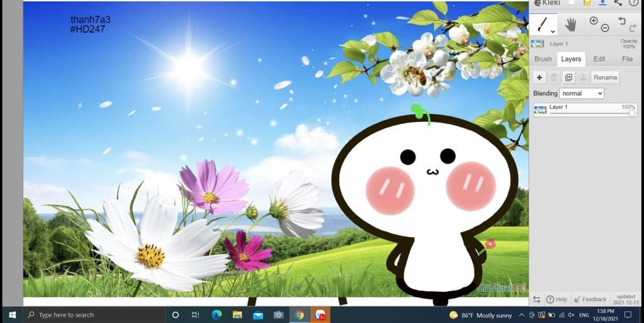Viewport: 644px width, 323px height.
Task: Open the Camera app on taskbar
Action: coord(279,315)
